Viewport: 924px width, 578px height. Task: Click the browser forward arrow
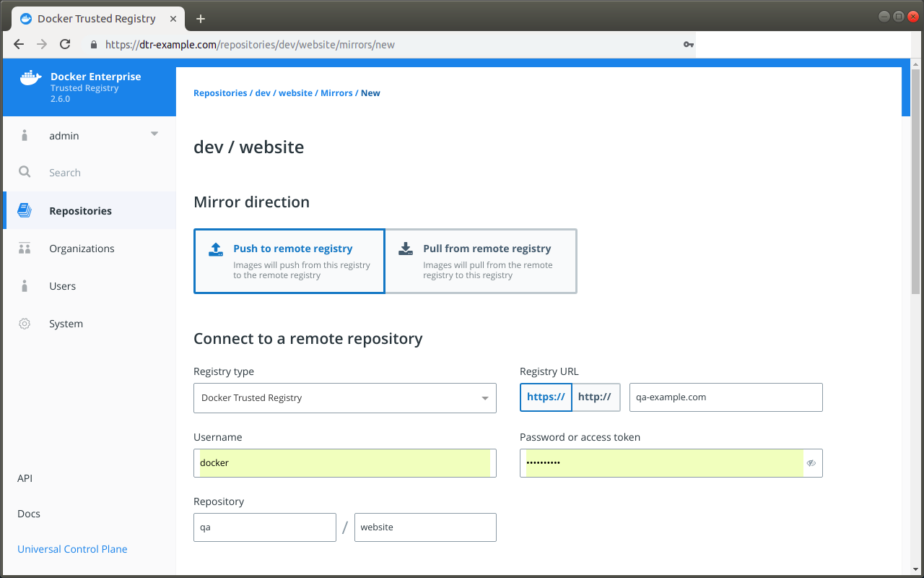(42, 44)
